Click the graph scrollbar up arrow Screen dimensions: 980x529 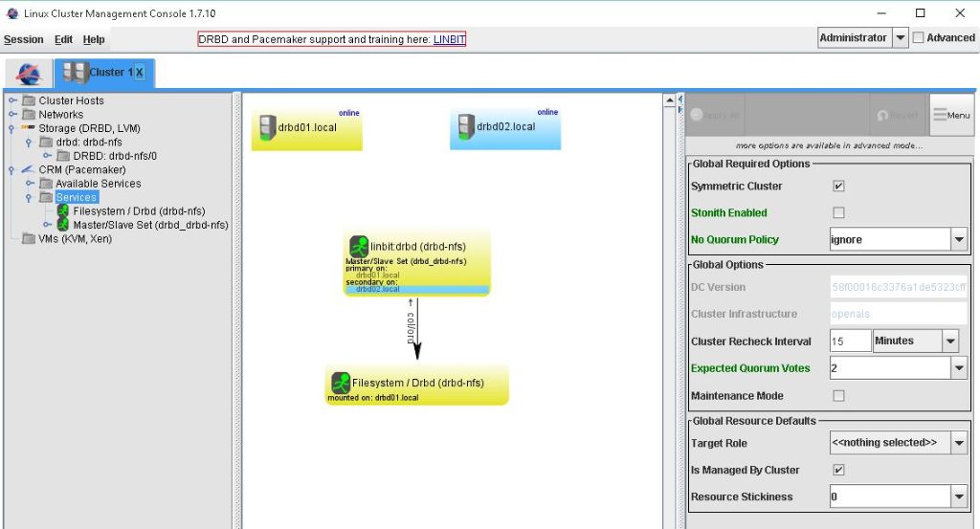[669, 99]
